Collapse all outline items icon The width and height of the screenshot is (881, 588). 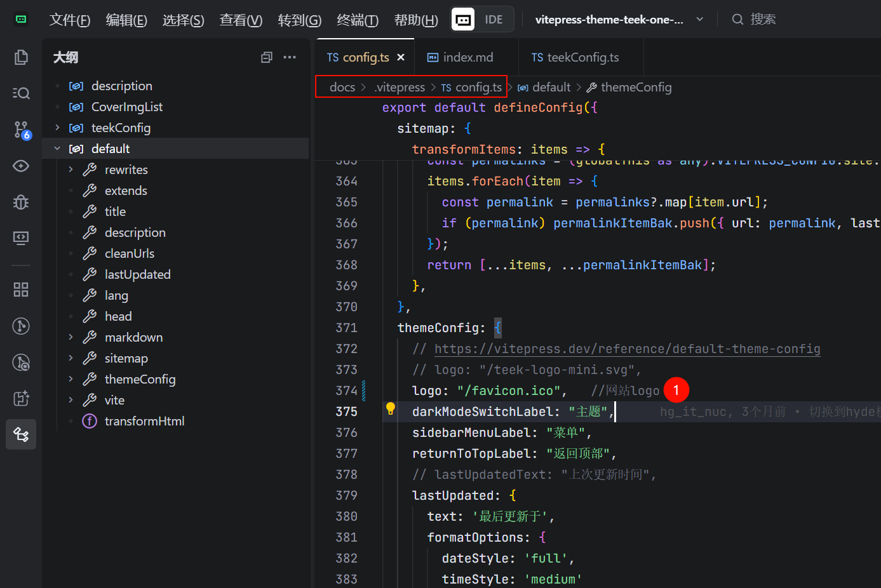(267, 57)
